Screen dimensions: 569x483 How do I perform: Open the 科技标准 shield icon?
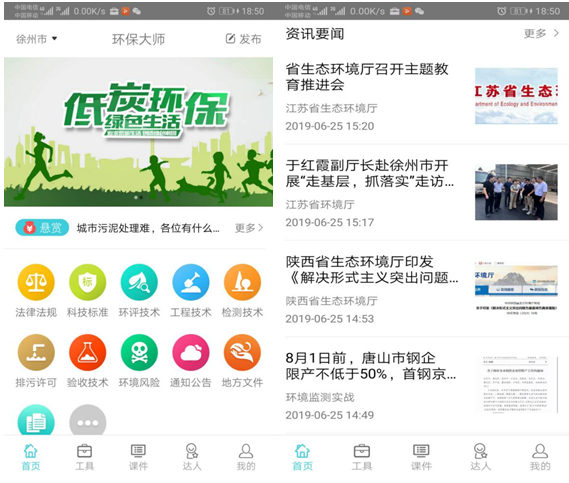(87, 282)
